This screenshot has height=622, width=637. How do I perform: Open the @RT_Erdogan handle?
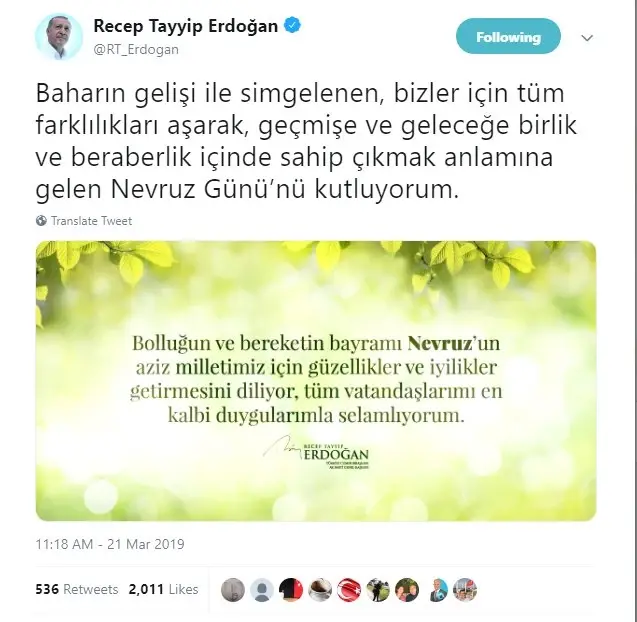(x=136, y=50)
